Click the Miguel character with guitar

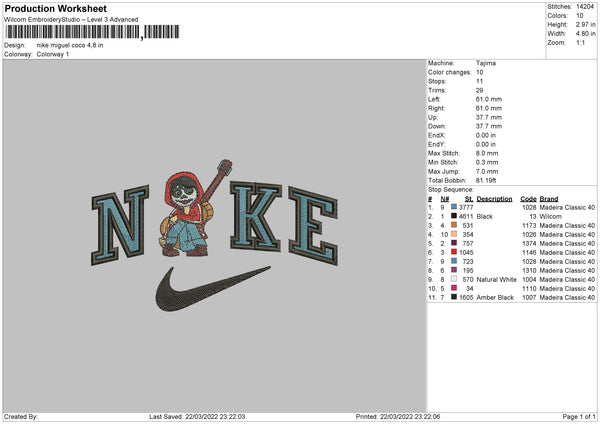[195, 209]
